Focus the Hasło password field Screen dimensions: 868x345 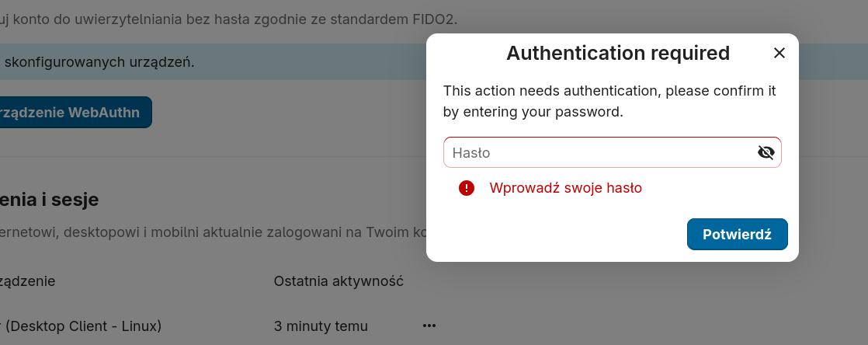tap(598, 152)
